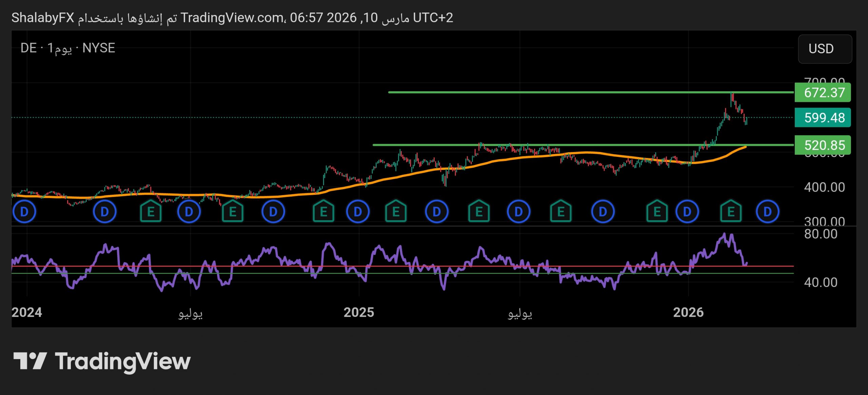Screen dimensions: 868x395
Task: Click the leftmost dividend D marker
Action: pos(24,212)
